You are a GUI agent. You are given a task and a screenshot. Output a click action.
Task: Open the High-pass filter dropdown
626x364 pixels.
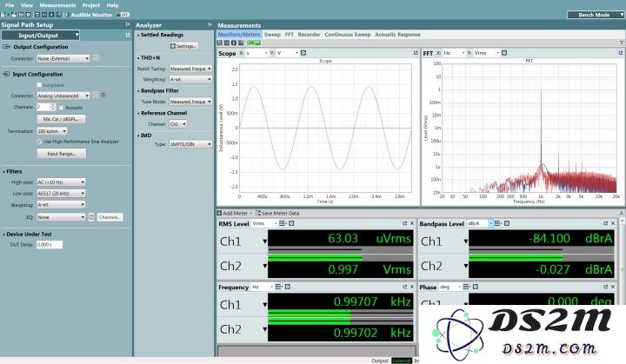61,182
